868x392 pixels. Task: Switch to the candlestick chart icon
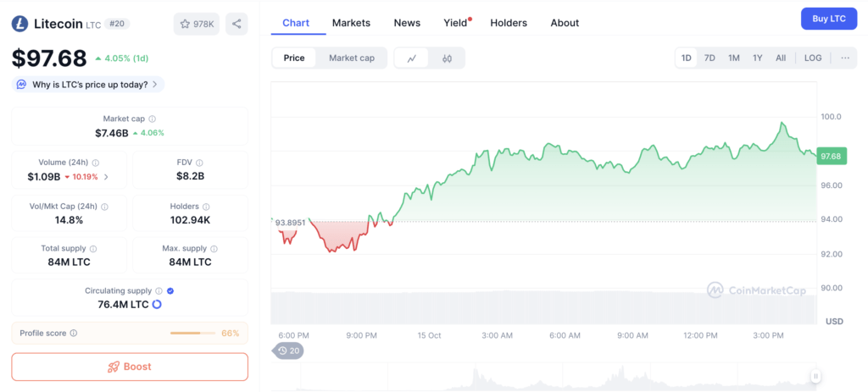(x=447, y=58)
